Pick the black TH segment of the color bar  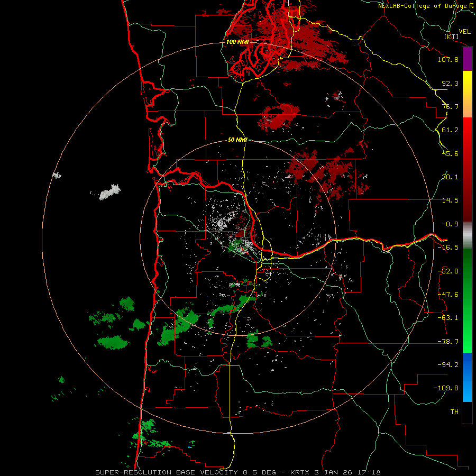tap(467, 413)
